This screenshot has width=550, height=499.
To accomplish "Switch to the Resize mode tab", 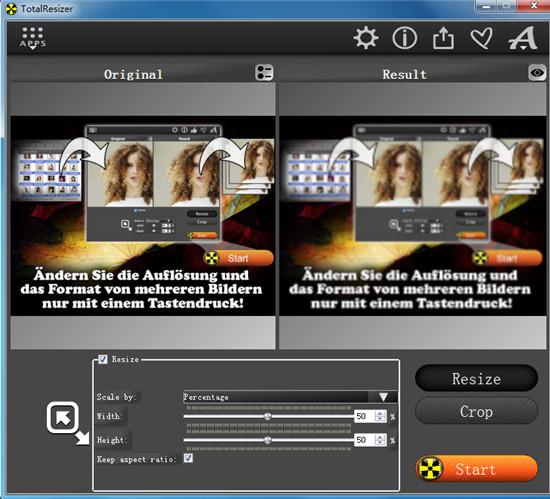I will [x=476, y=378].
